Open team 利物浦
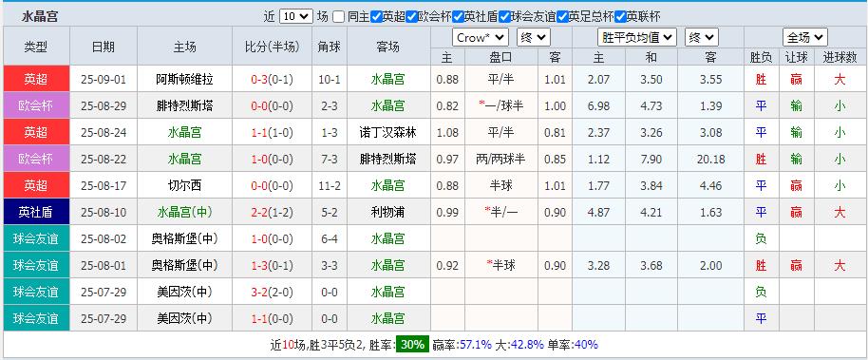Viewport: 868px width, 360px height. 388,212
